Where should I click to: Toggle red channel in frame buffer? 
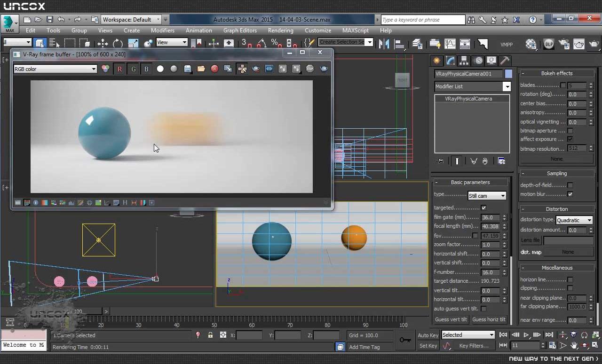(x=119, y=69)
